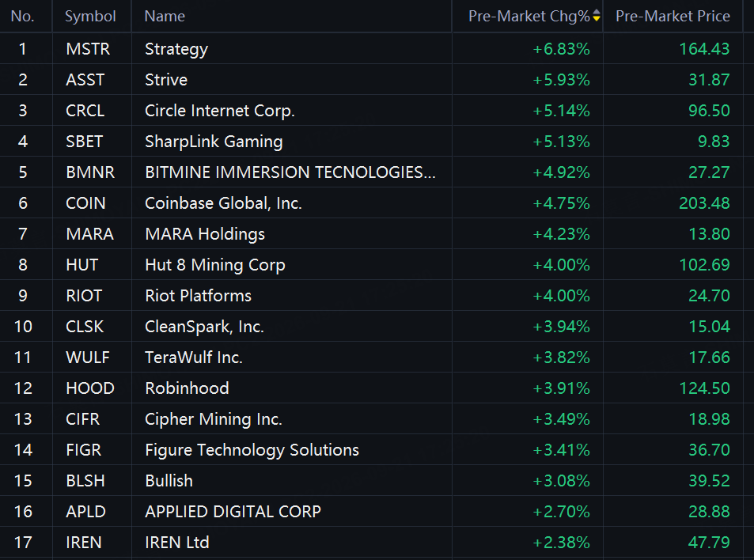
Task: Open the IREN Ltd entry
Action: (177, 543)
